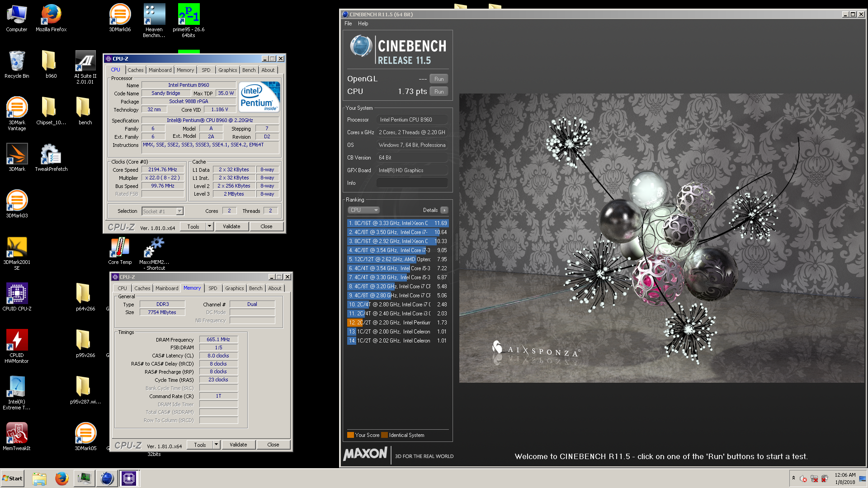Viewport: 868px width, 488px height.
Task: Run the OpenGL test in Cinebench
Action: (439, 79)
